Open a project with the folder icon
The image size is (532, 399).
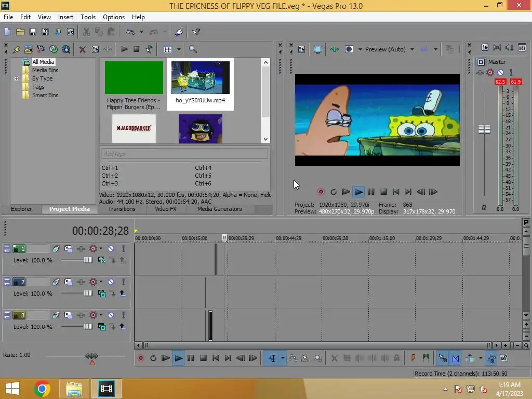click(20, 32)
